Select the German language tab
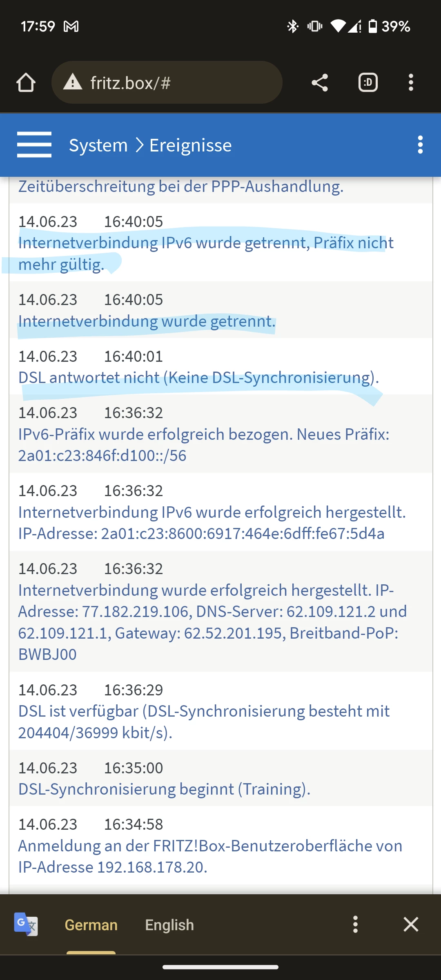 click(91, 925)
